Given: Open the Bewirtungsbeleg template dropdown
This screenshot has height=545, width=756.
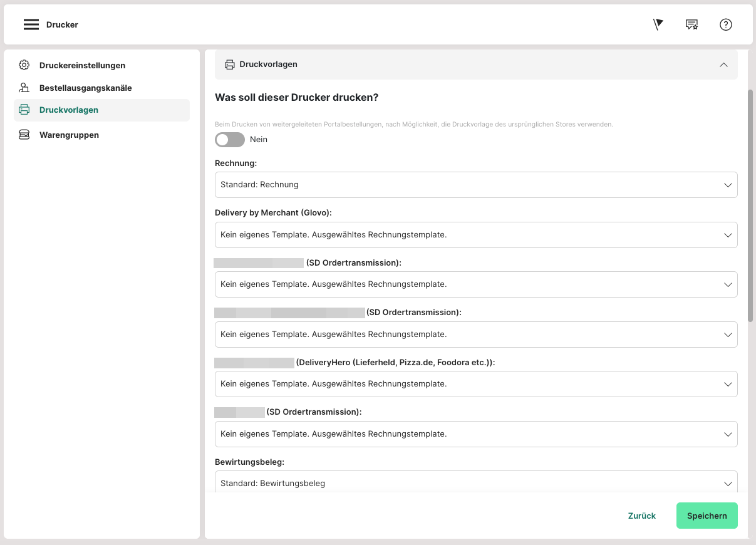Looking at the screenshot, I should [x=475, y=483].
